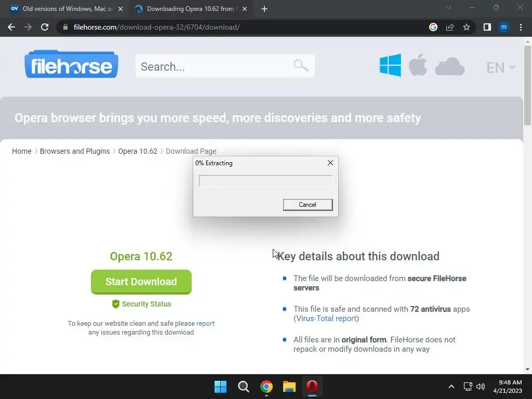Click the site lock icon in address bar
The height and width of the screenshot is (399, 532).
65,27
